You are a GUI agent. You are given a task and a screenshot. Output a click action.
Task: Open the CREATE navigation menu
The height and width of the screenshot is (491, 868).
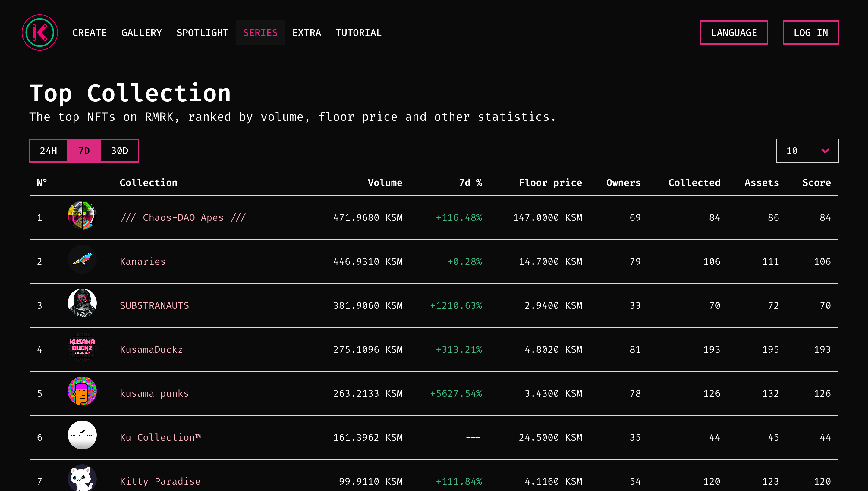[x=90, y=33]
